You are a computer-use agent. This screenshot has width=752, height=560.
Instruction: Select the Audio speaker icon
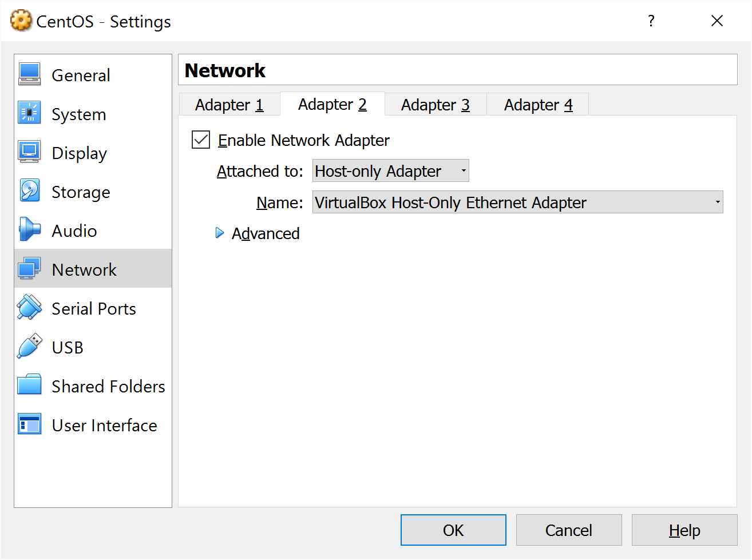tap(29, 230)
